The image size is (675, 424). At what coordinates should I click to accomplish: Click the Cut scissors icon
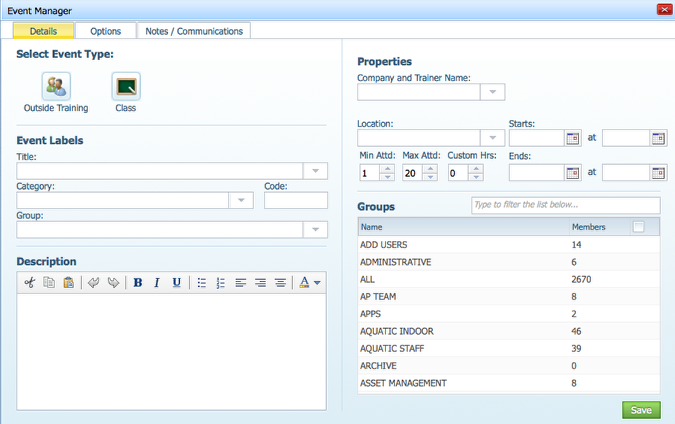click(x=29, y=283)
